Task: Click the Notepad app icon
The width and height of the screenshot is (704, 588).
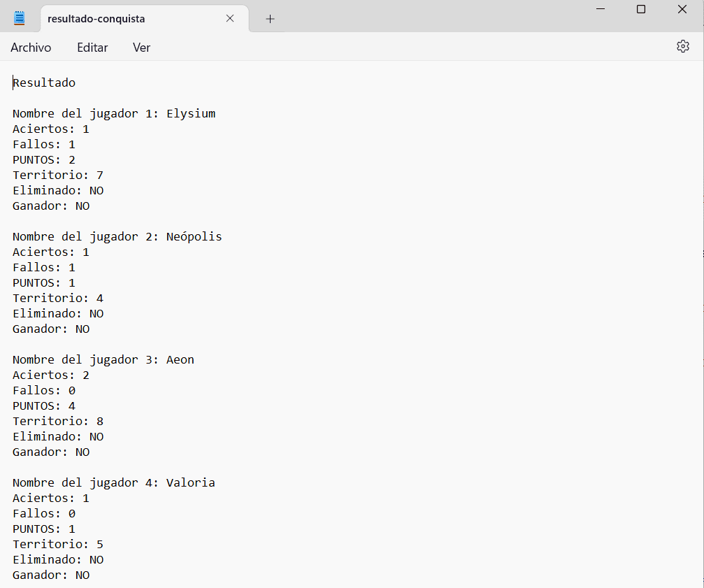Action: pos(20,18)
